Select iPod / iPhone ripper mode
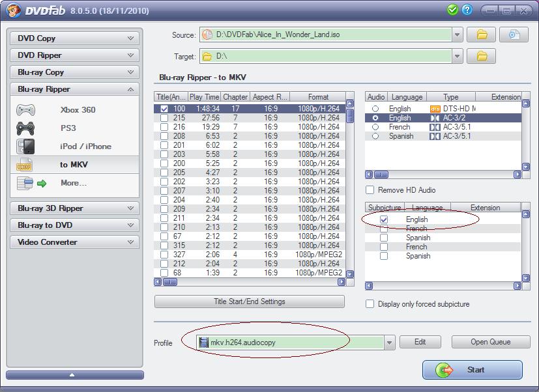Screen dimensions: 539x392 [74, 147]
